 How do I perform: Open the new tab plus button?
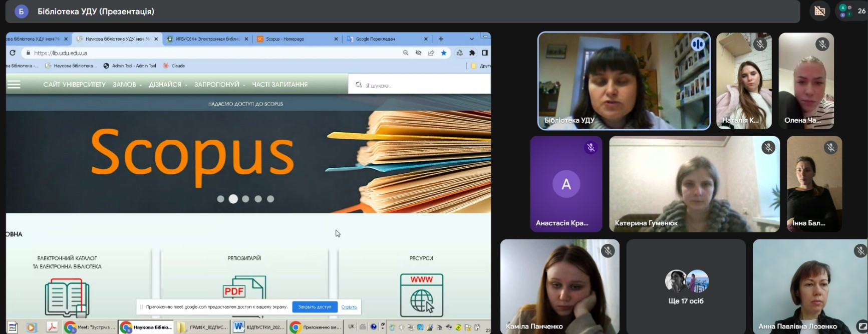(x=441, y=39)
